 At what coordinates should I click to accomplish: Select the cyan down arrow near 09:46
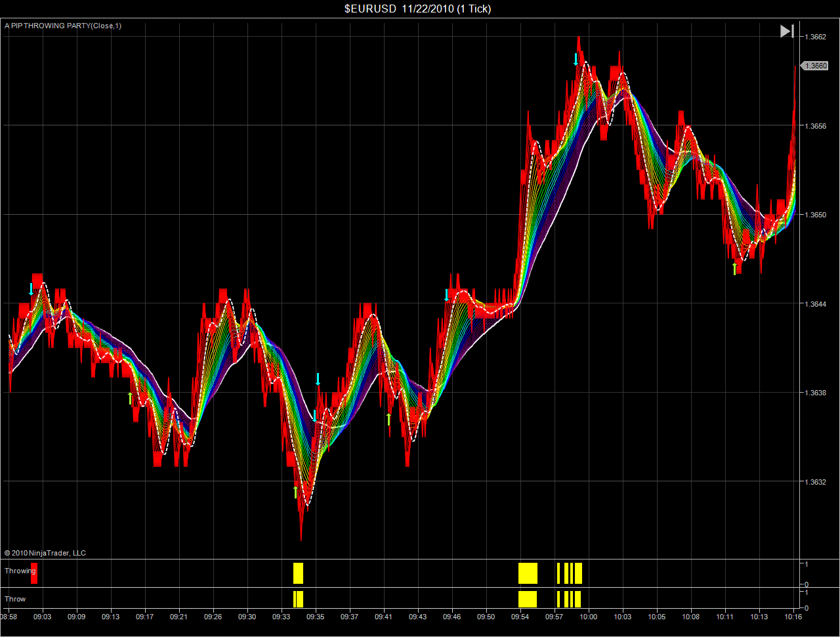[447, 295]
